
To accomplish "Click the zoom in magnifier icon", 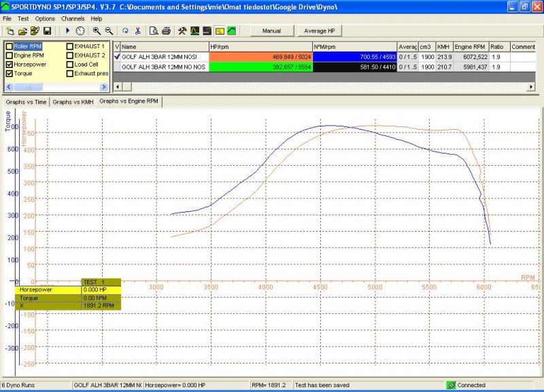I will click(x=97, y=31).
